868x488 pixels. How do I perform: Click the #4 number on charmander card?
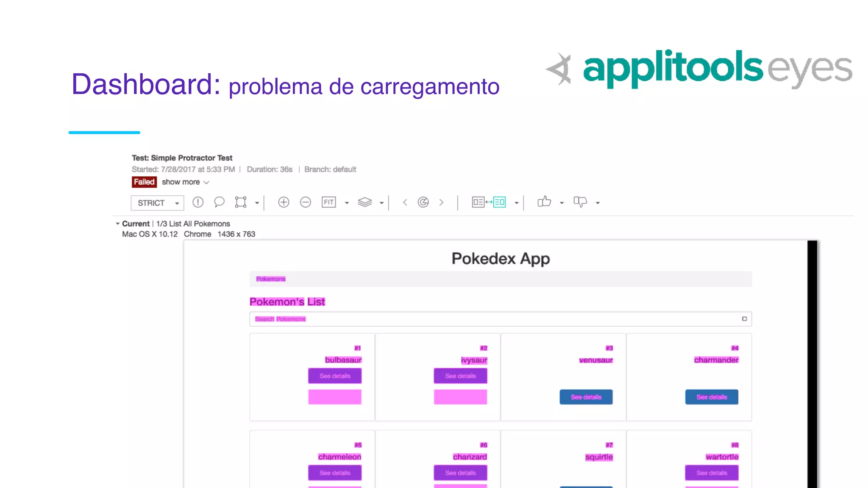735,348
